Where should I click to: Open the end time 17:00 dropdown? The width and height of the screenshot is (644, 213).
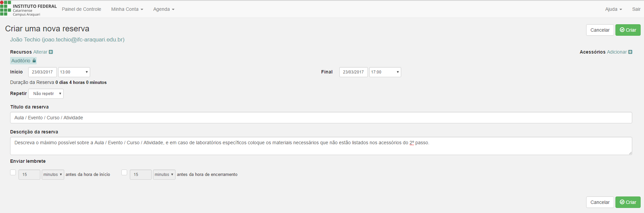(x=385, y=72)
